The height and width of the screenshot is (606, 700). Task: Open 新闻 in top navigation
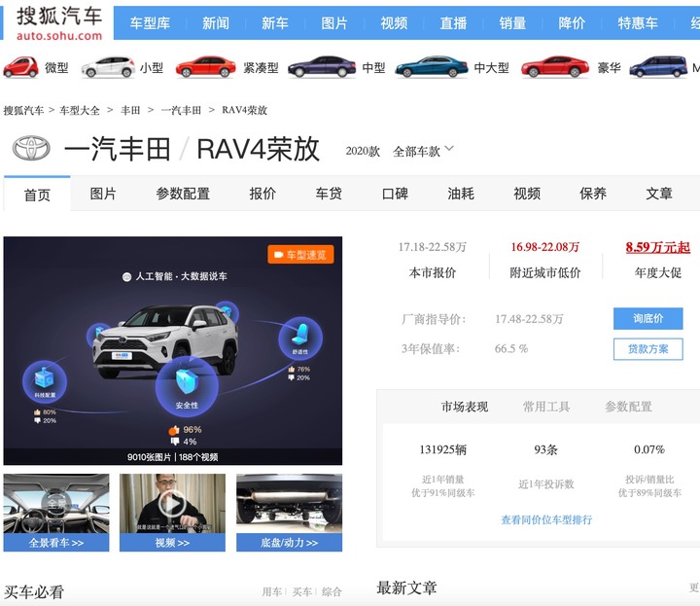click(x=216, y=23)
